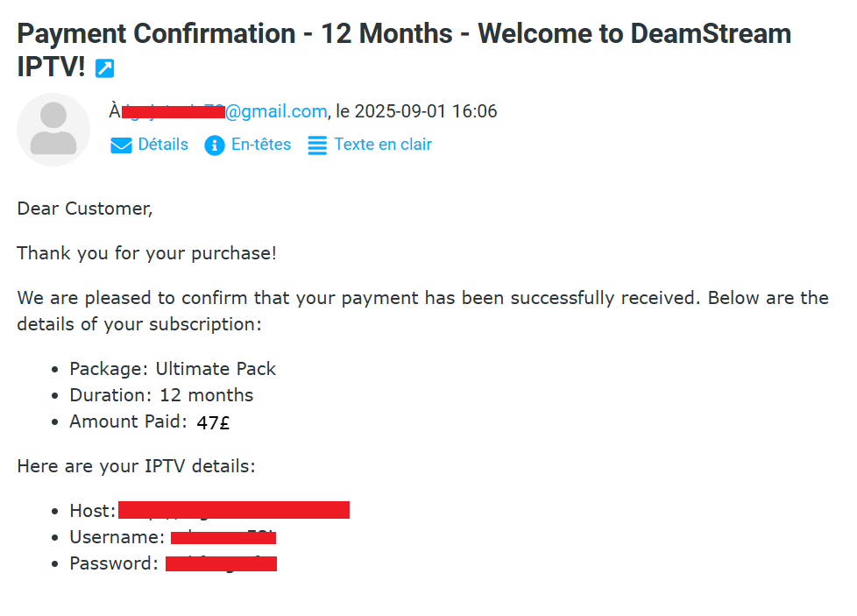Select the Duration: 12 months item
The width and height of the screenshot is (857, 616).
161,394
